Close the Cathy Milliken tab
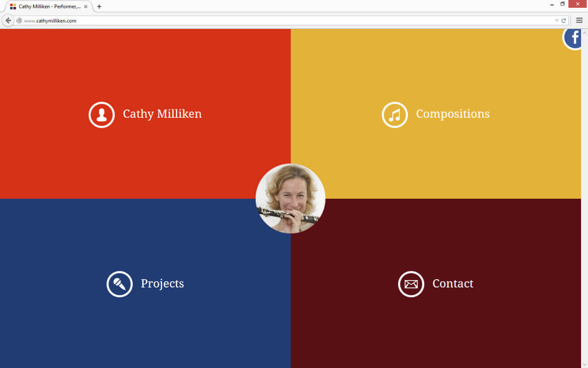 85,6
